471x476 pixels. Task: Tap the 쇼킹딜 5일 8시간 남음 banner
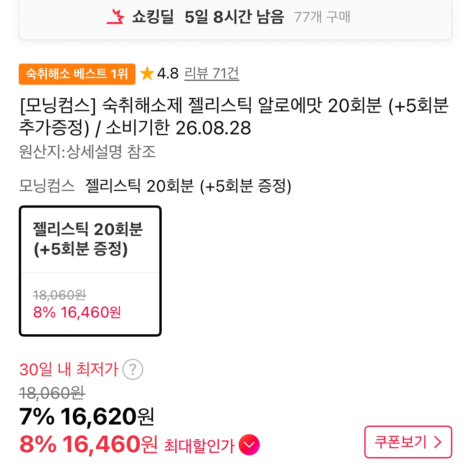click(235, 20)
